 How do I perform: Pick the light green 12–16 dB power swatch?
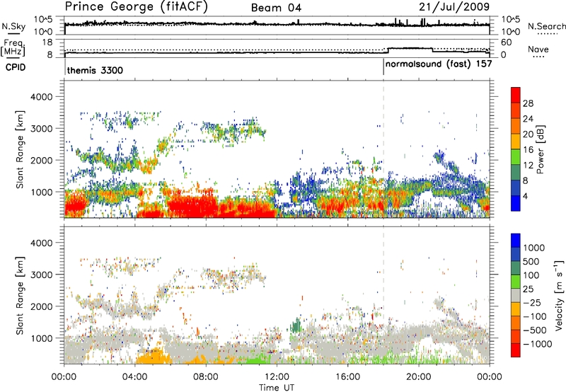tap(516, 157)
